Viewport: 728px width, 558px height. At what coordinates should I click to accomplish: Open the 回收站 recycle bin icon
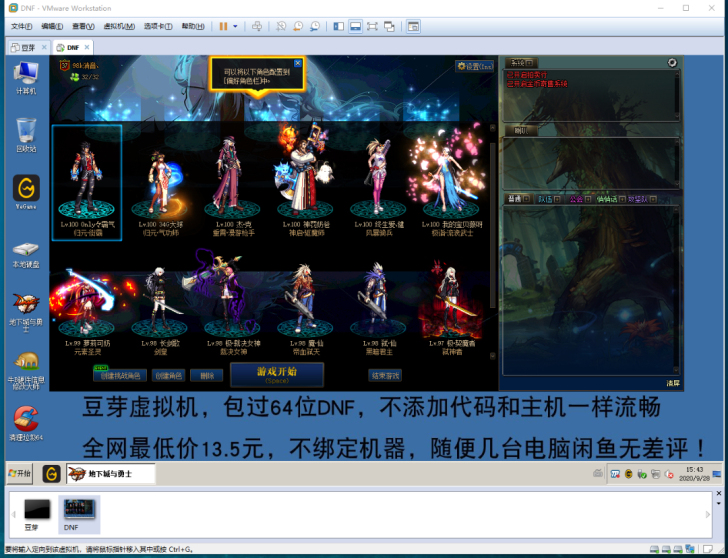click(26, 131)
